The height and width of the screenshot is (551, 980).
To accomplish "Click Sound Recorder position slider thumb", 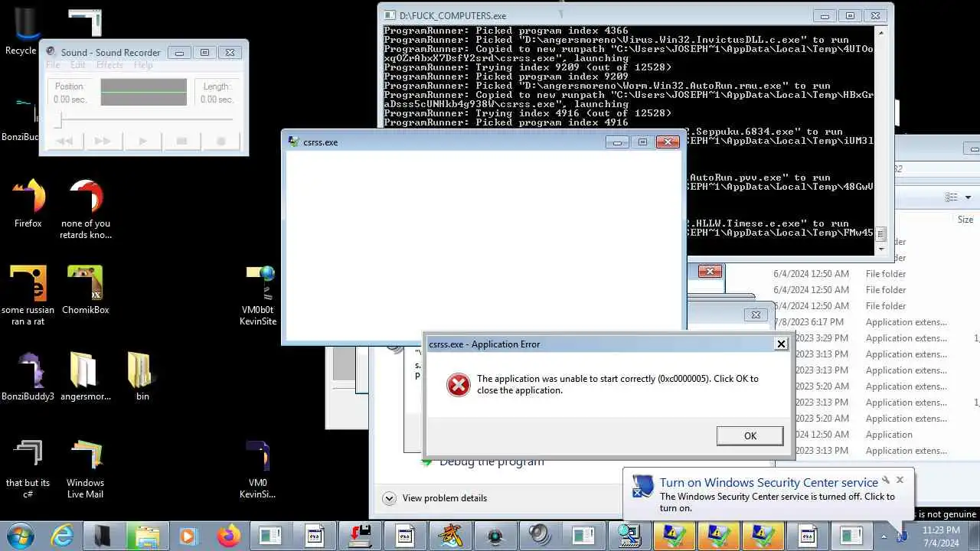I will [x=57, y=119].
